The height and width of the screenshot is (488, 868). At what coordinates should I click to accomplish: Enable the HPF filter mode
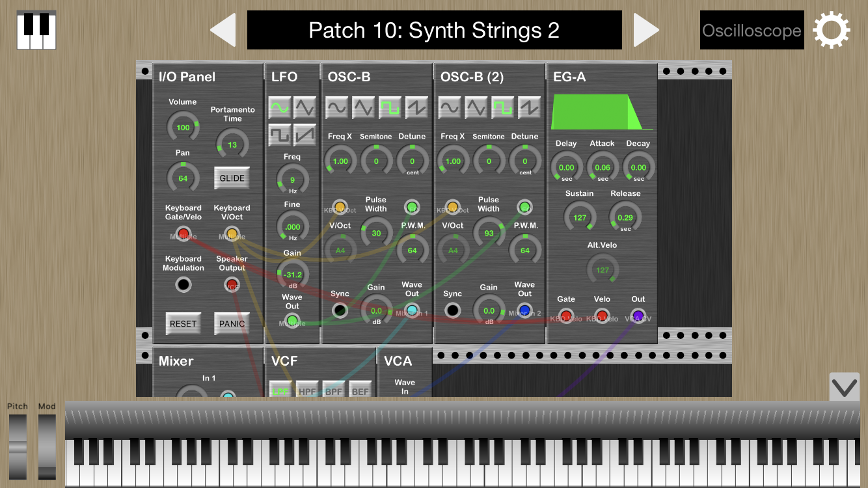tap(308, 390)
